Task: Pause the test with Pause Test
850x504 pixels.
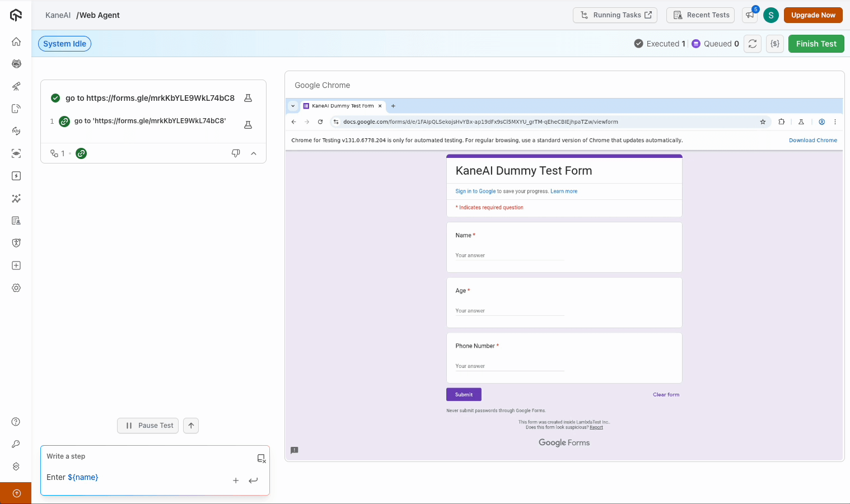Action: click(148, 426)
